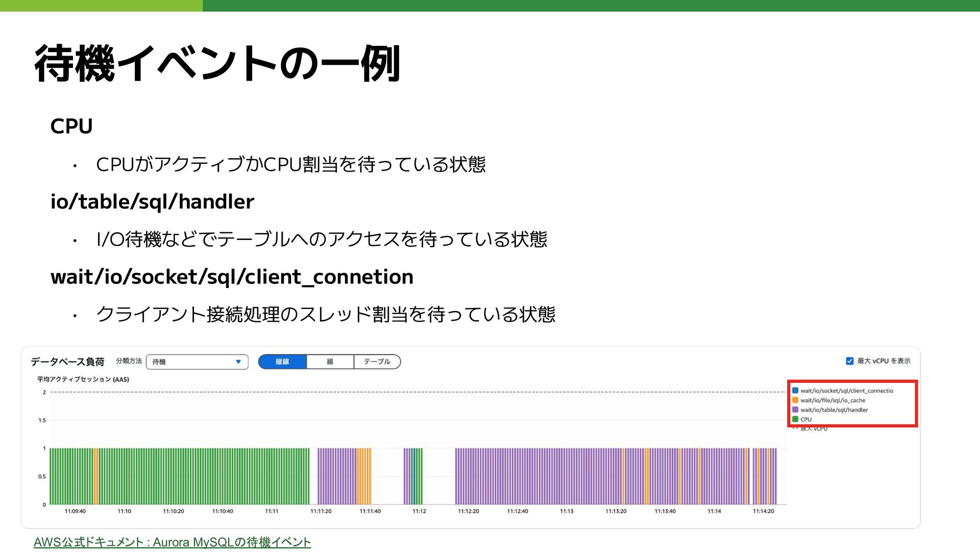This screenshot has height=552, width=980.
Task: Click the blue dropdown arrow beside 待機
Action: tap(238, 362)
